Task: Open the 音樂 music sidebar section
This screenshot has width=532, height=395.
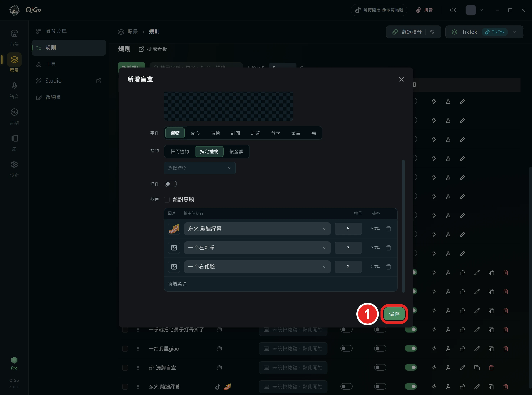Action: (14, 117)
